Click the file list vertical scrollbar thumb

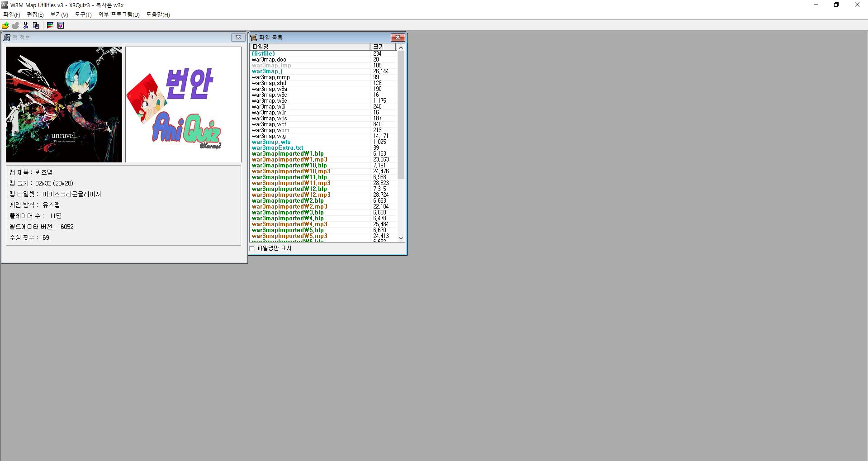pos(401,114)
